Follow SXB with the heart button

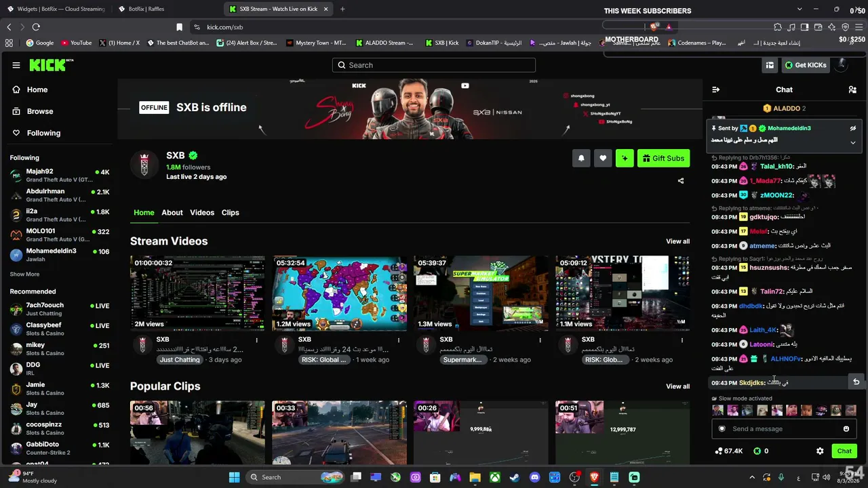coord(603,159)
